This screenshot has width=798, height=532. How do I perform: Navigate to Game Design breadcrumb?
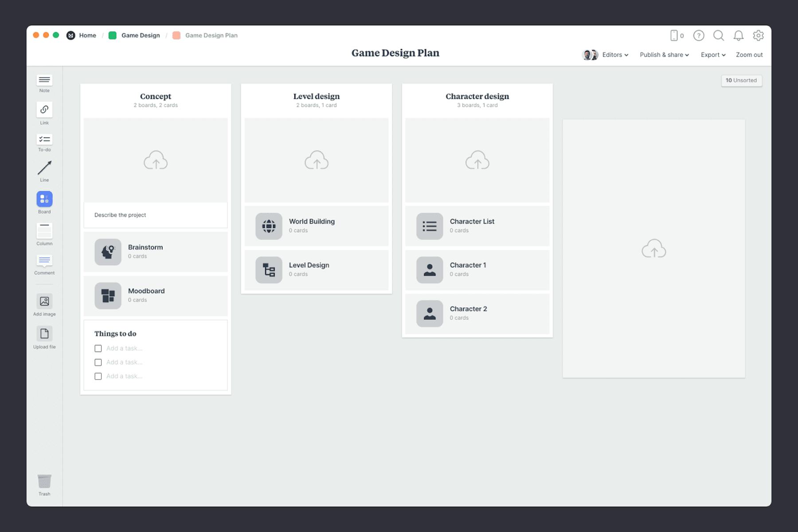coord(140,35)
